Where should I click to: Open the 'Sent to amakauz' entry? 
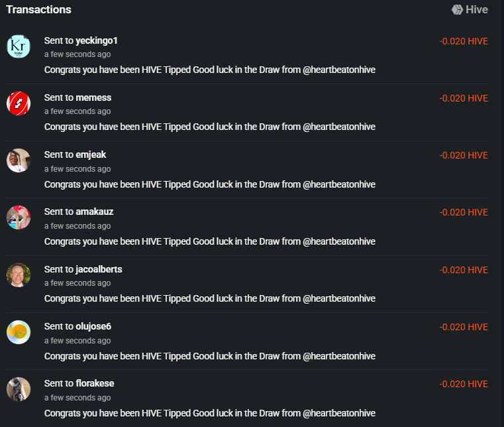tap(79, 212)
